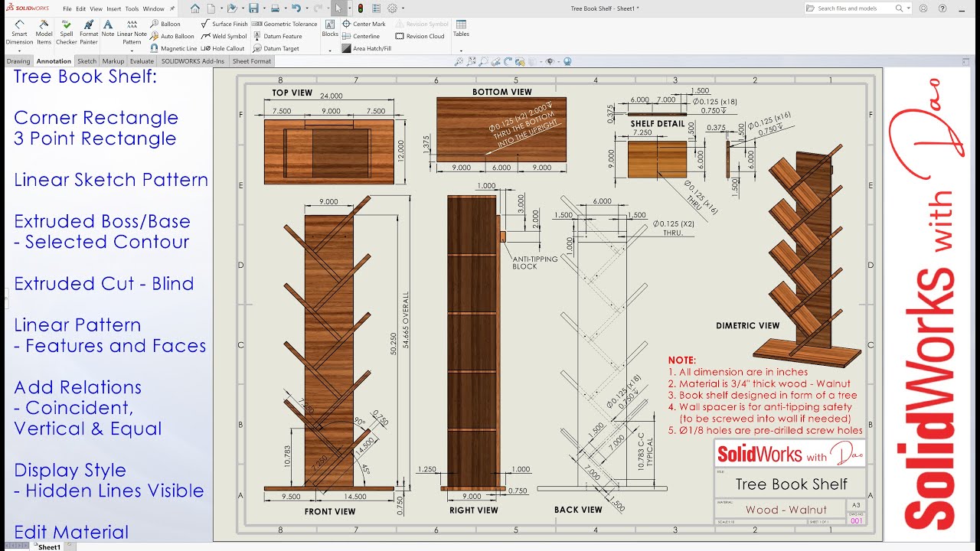Image resolution: width=980 pixels, height=551 pixels.
Task: Add a Center Mark
Action: 364,24
